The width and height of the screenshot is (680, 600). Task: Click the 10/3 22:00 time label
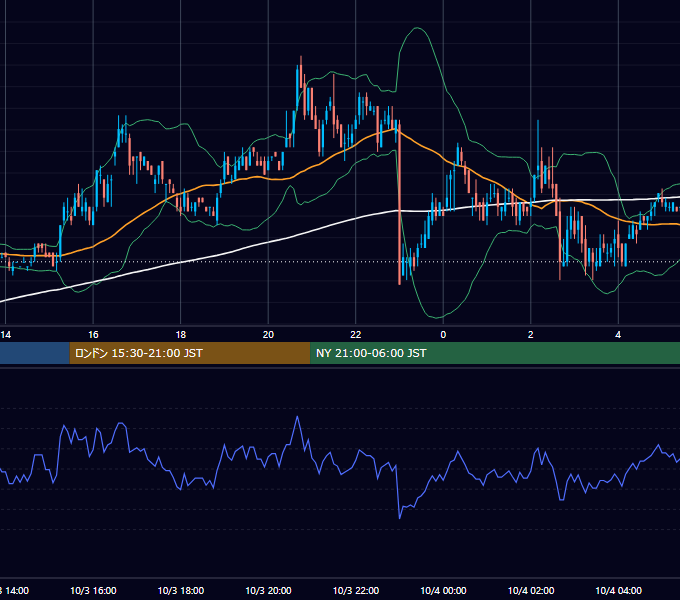(356, 590)
